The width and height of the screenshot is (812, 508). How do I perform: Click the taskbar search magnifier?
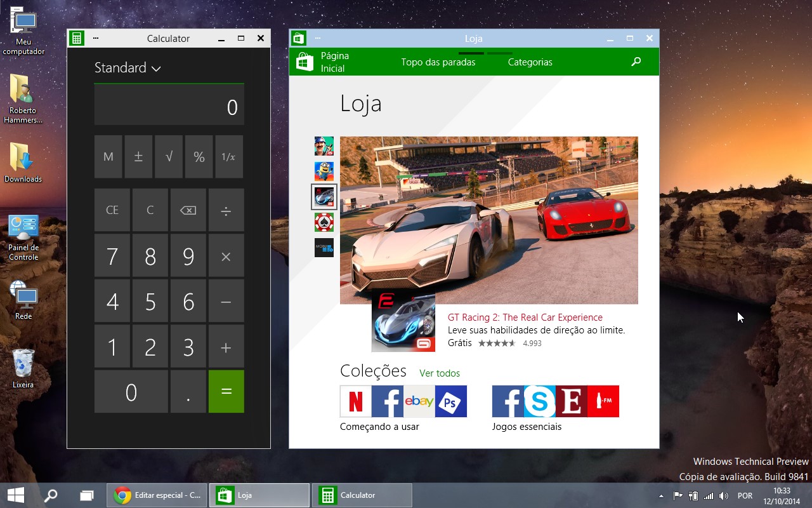pos(51,495)
